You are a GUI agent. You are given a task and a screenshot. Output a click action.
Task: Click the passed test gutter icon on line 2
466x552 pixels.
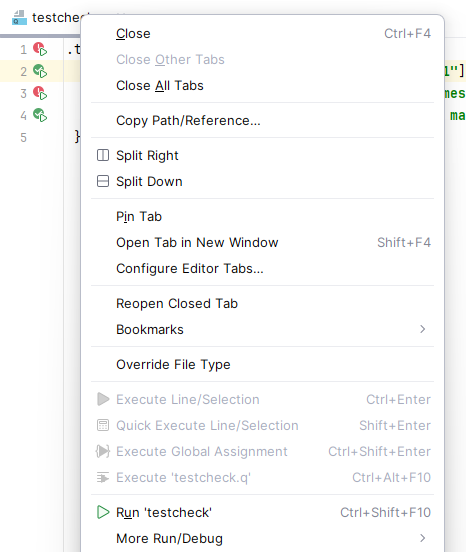40,71
